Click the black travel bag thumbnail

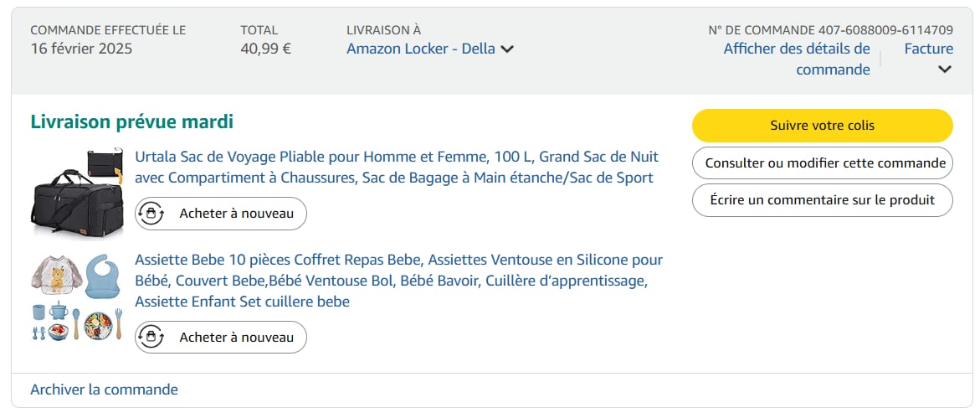76,193
